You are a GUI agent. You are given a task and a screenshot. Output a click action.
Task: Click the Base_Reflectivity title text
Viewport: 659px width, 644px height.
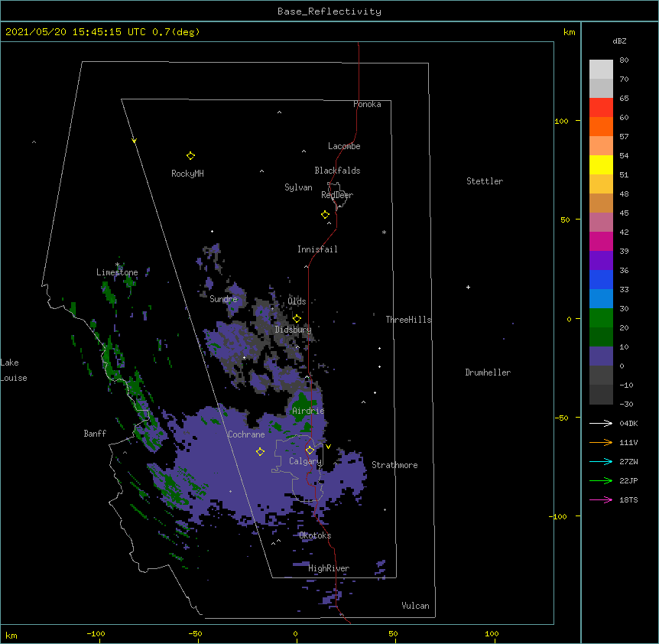329,11
